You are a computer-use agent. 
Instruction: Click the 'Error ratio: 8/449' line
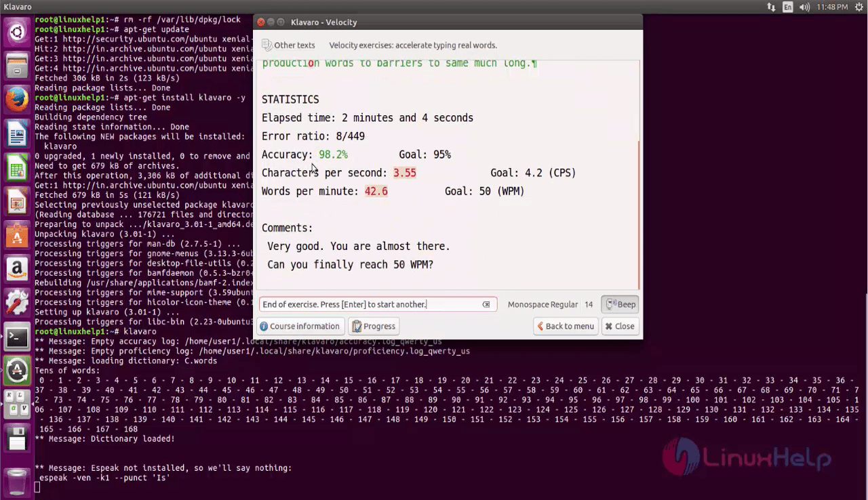313,136
